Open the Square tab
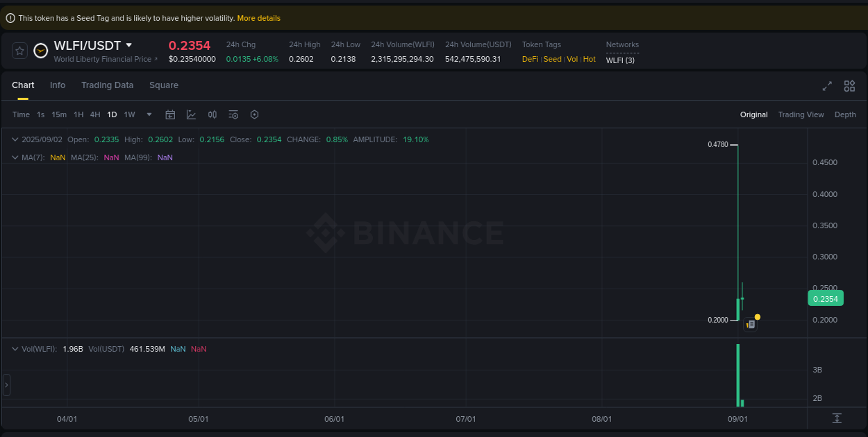868x437 pixels. [x=164, y=85]
